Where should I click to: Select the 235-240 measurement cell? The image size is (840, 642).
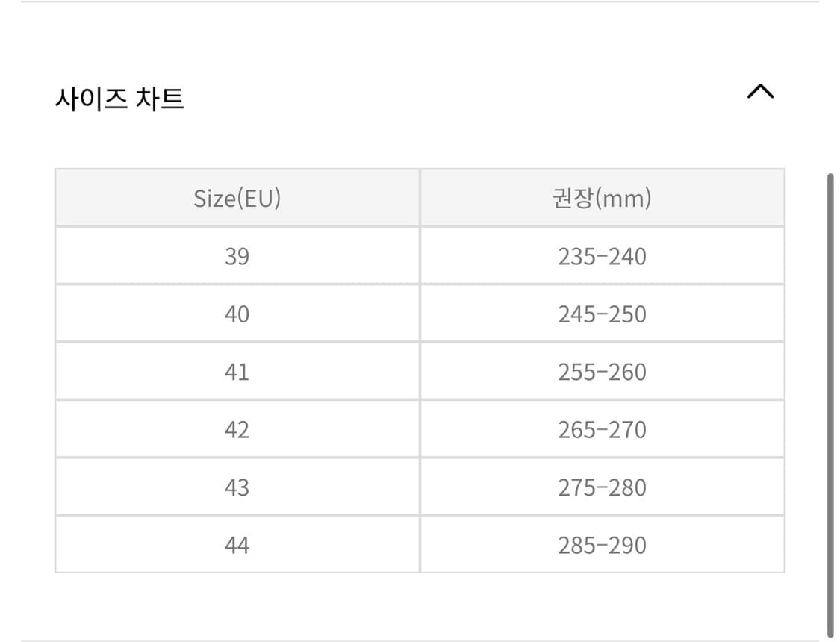coord(602,256)
